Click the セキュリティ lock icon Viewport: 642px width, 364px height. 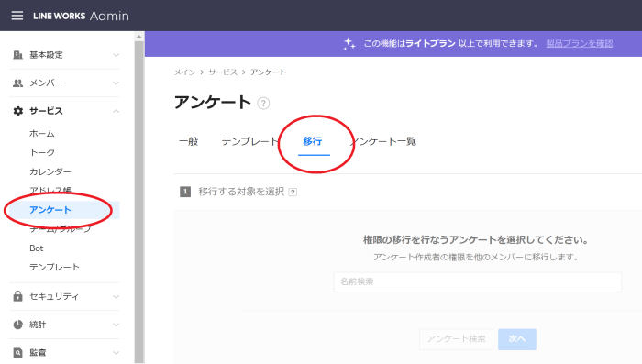click(17, 296)
